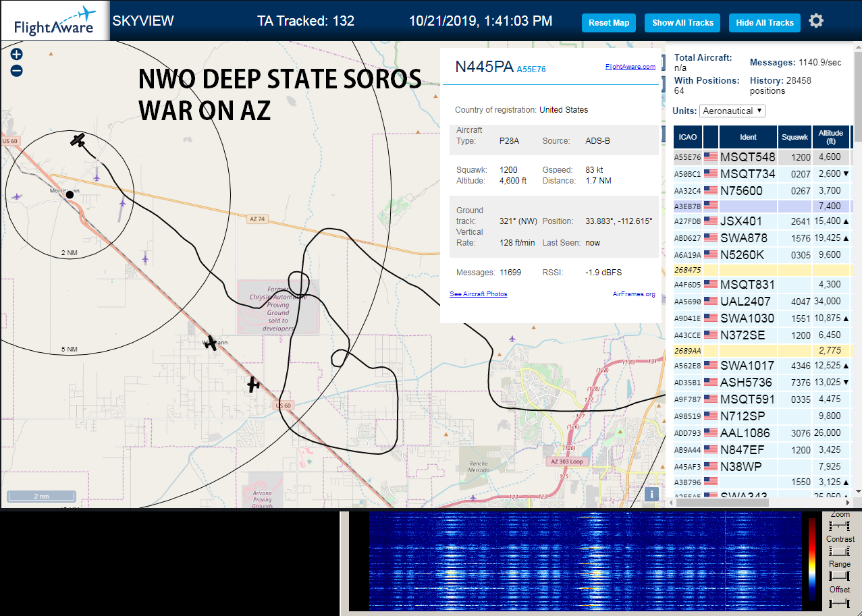Sort table by Altitude (ft) column header
Screen dimensions: 862x616
[831, 137]
